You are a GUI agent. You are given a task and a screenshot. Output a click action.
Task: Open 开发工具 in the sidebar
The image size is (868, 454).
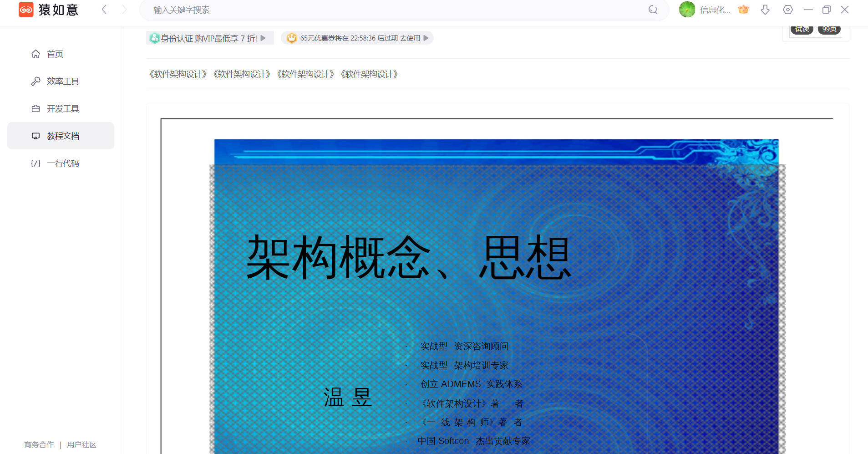coord(61,108)
